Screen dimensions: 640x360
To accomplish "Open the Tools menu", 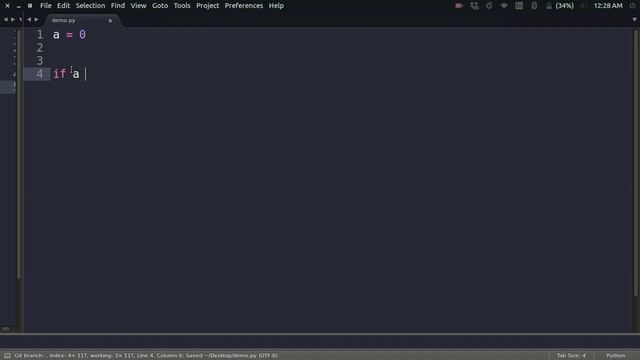I will (182, 6).
